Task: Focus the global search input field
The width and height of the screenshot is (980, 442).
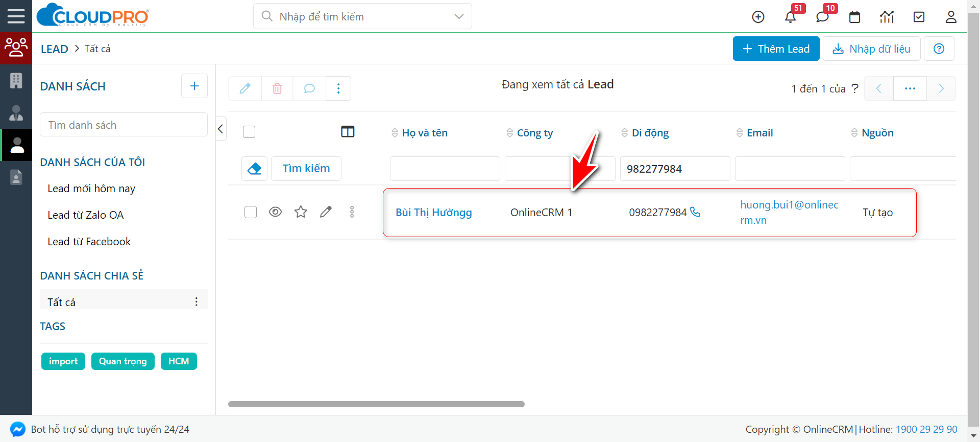Action: click(362, 16)
